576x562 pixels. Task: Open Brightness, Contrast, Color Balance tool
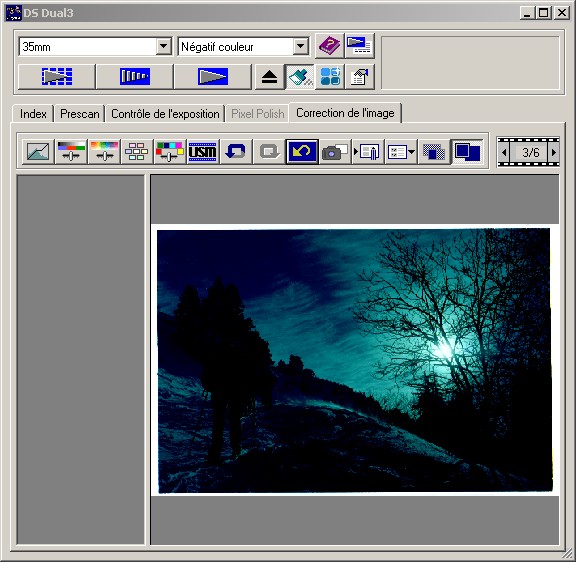71,151
